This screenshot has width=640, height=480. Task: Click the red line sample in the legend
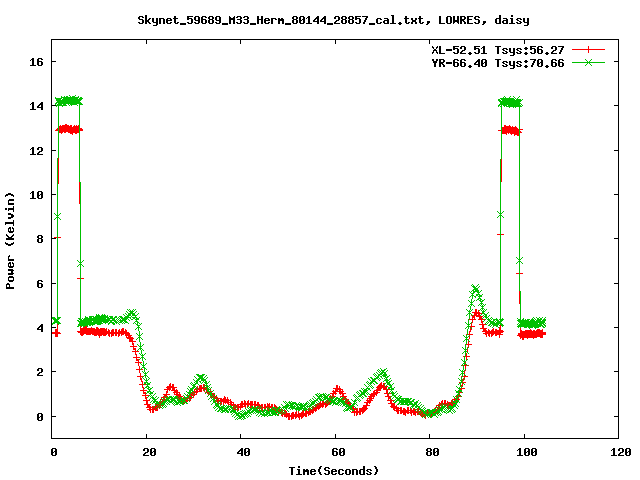coord(589,49)
